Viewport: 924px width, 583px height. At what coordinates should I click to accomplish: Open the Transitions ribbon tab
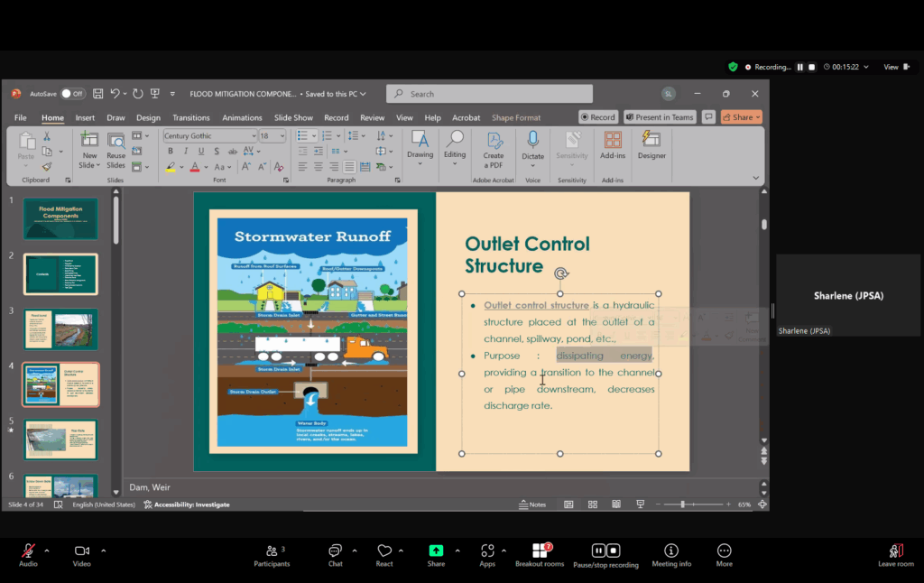(x=190, y=117)
